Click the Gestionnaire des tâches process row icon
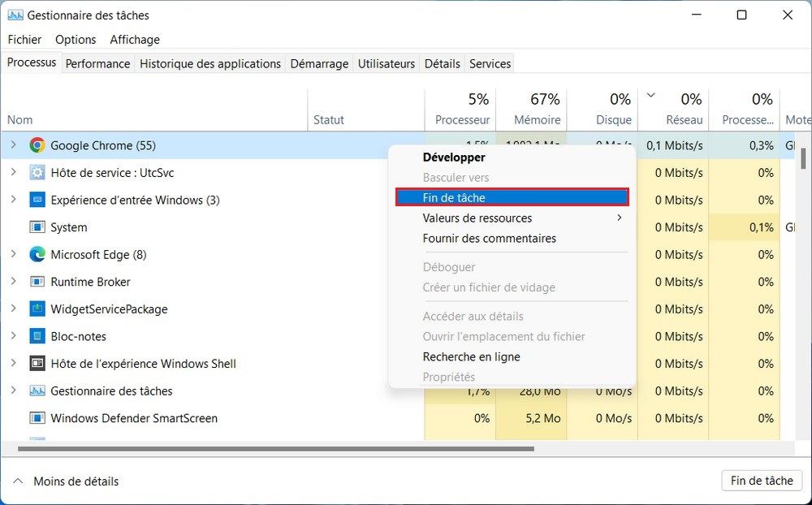The height and width of the screenshot is (505, 812). [x=37, y=391]
